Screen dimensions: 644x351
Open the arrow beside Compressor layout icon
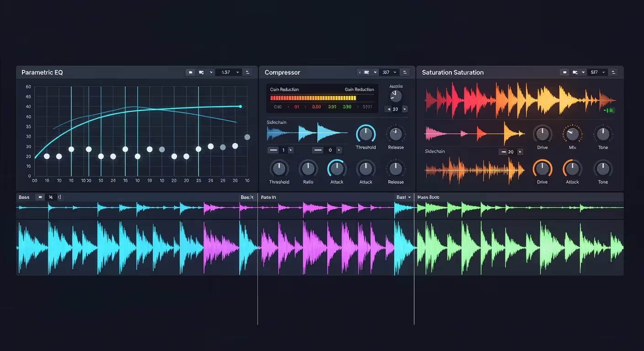point(376,72)
